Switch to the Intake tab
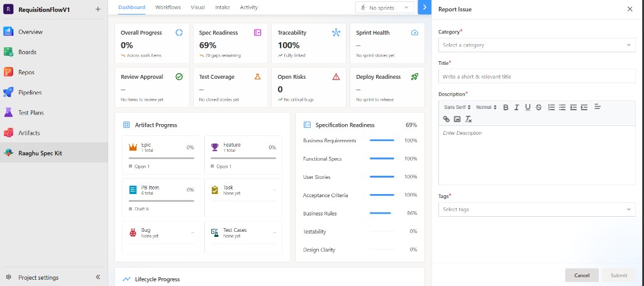The image size is (644, 286). [x=223, y=8]
